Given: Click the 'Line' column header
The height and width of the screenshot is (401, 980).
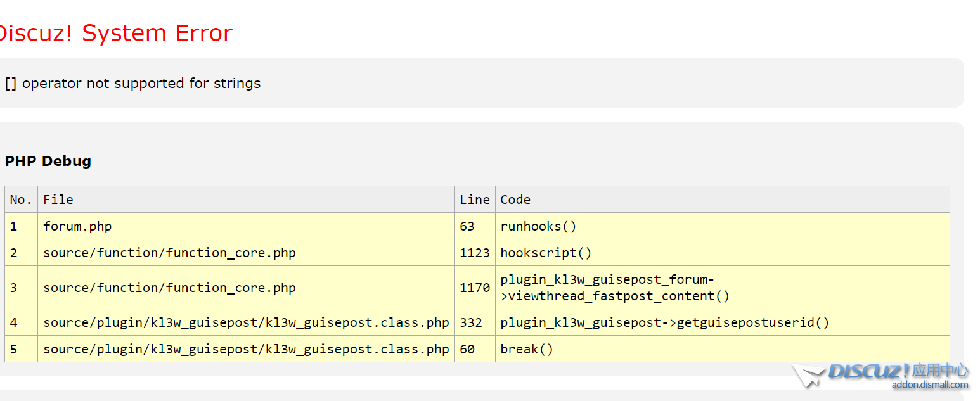Looking at the screenshot, I should point(474,200).
